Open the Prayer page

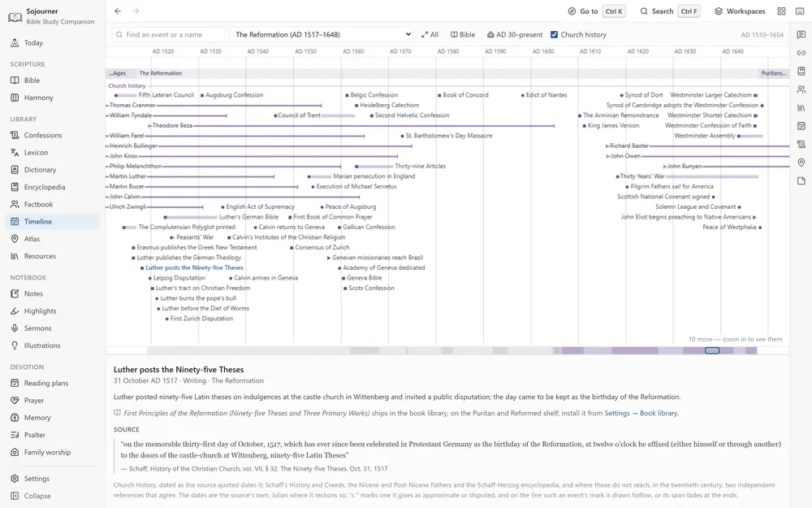[52, 400]
